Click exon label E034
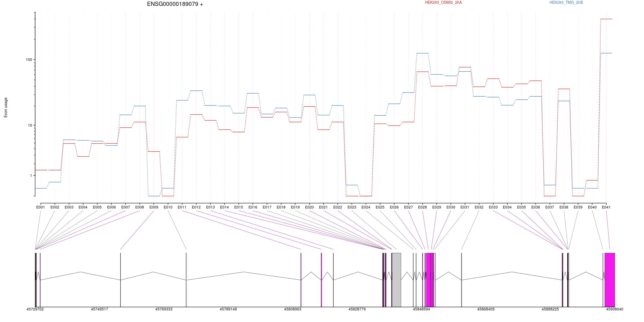Viewport: 644px width, 322px height. (x=507, y=207)
